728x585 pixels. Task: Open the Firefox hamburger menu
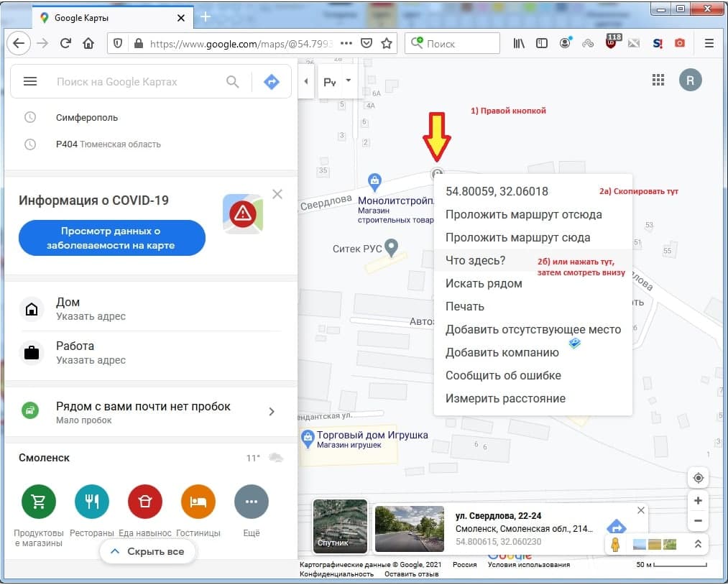point(709,44)
